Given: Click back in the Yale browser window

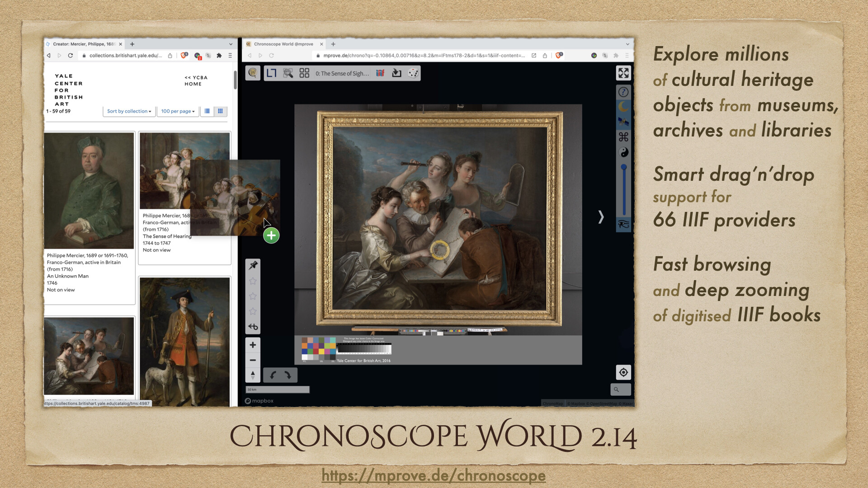Looking at the screenshot, I should [x=49, y=55].
